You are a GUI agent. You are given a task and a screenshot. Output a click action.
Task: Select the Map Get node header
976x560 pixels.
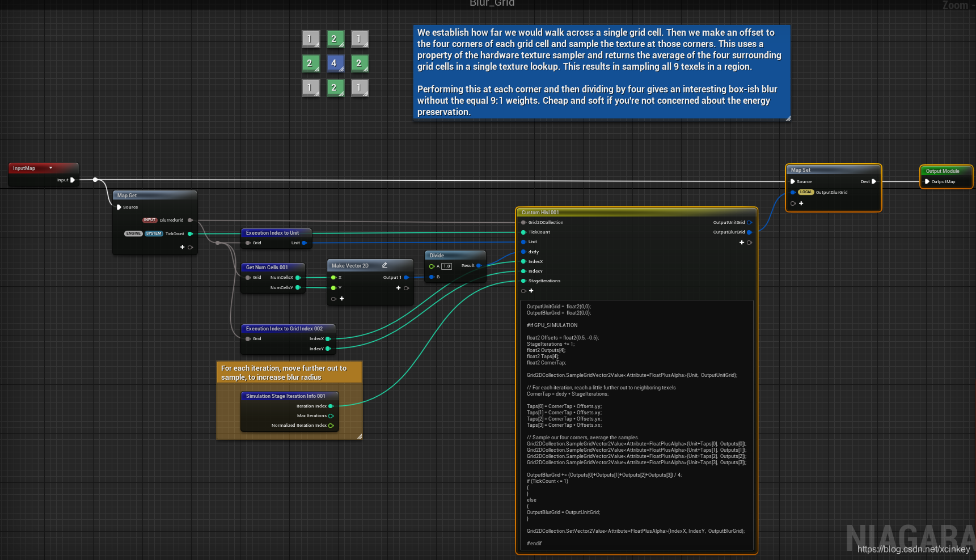coord(155,195)
